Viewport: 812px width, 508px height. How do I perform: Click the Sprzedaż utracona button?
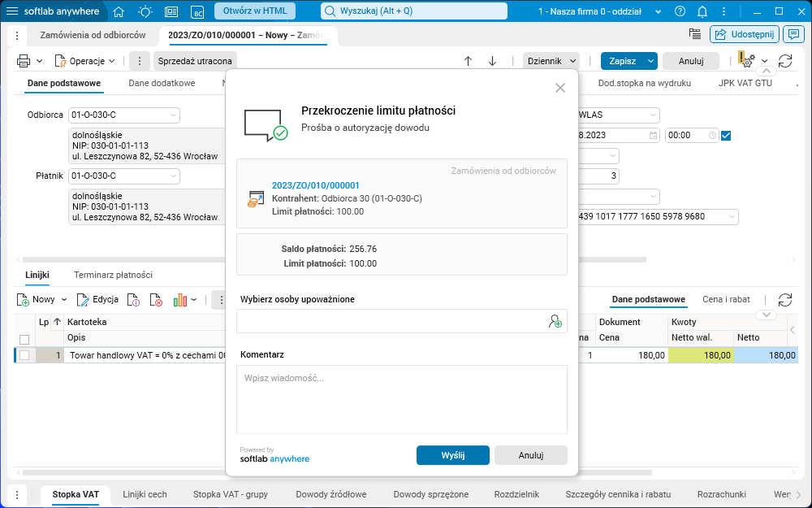(x=195, y=61)
